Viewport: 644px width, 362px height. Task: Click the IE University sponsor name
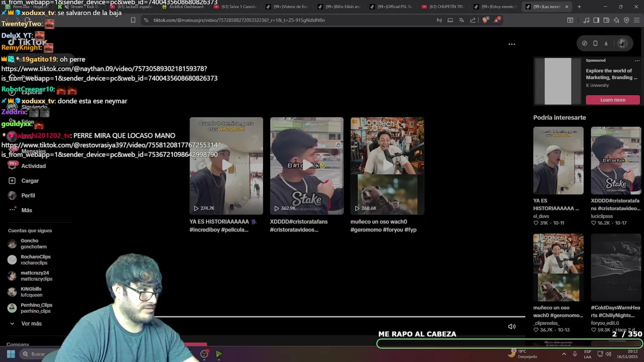[x=597, y=85]
